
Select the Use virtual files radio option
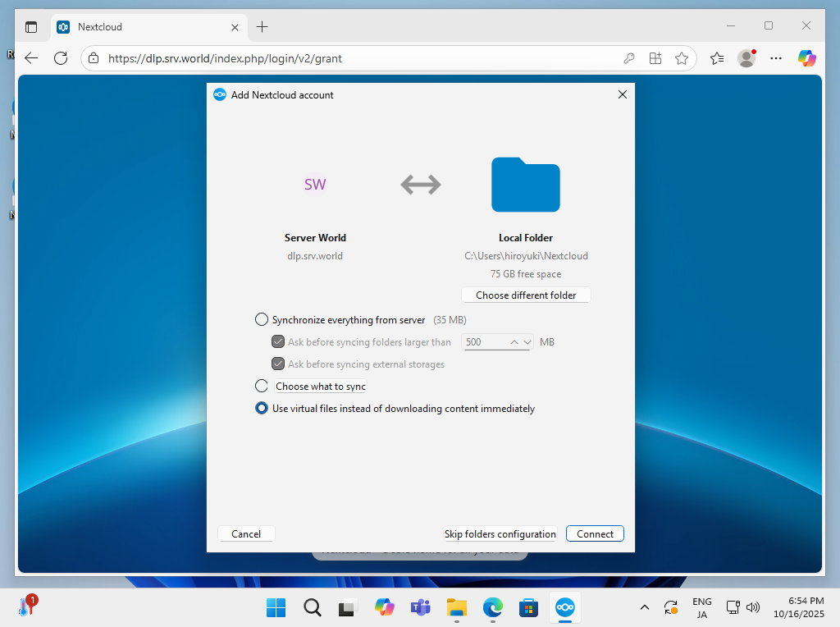click(x=262, y=409)
